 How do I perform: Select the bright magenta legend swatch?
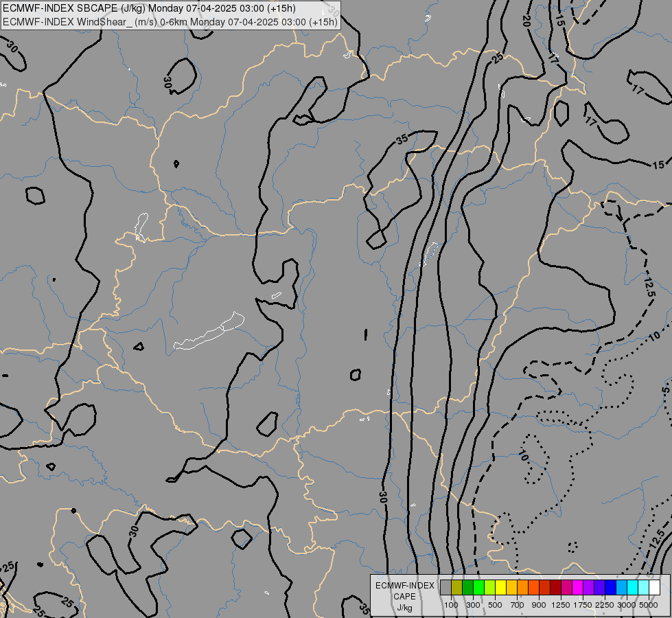pyautogui.click(x=578, y=588)
